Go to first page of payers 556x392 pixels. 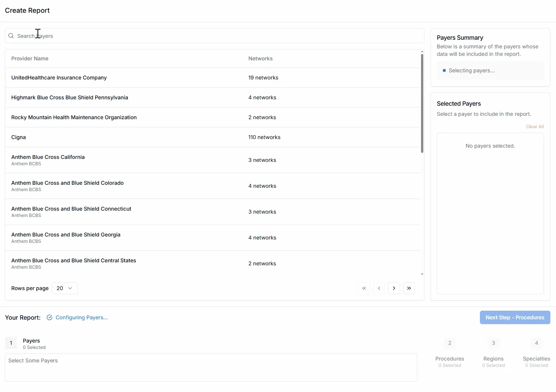pyautogui.click(x=364, y=288)
